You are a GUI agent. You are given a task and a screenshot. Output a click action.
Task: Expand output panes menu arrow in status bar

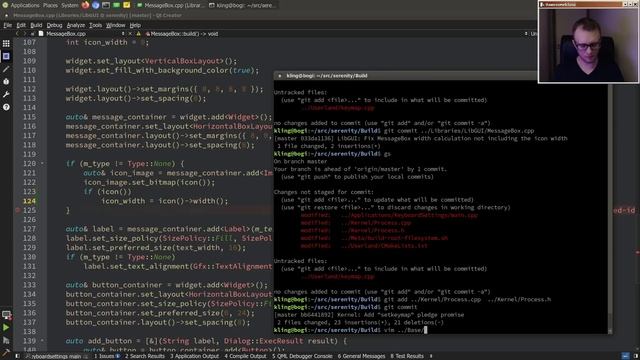pyautogui.click(x=431, y=356)
